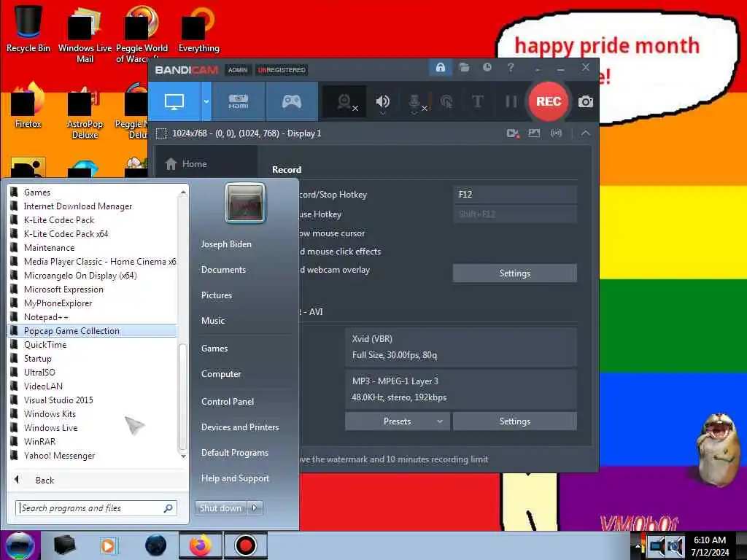Viewport: 747px width, 560px height.
Task: Click the image capture mode icon in status bar
Action: click(534, 133)
